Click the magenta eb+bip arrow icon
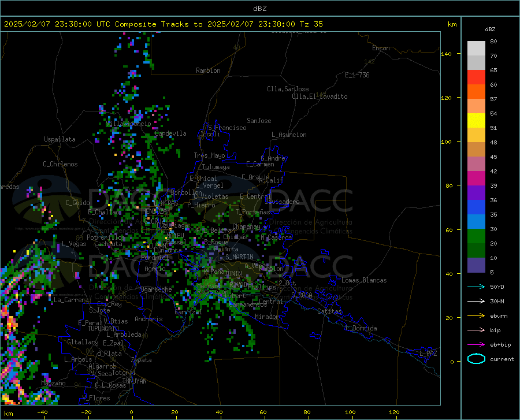 (x=476, y=345)
